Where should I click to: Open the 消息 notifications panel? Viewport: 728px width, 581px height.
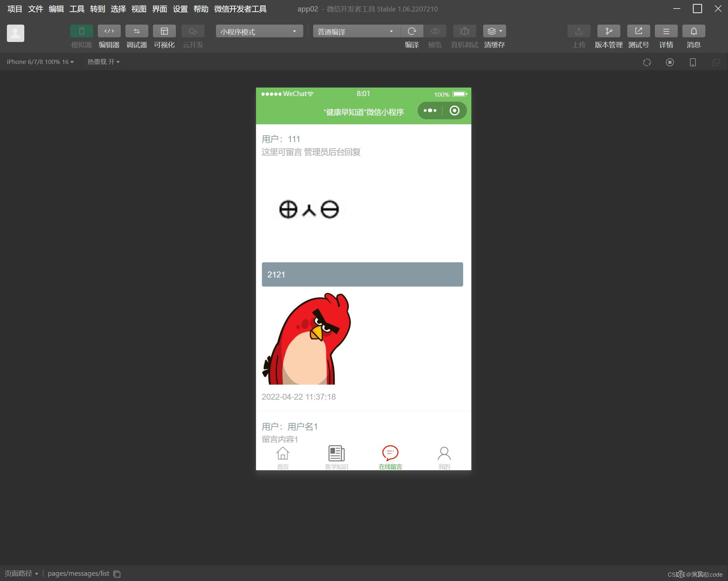pos(694,35)
